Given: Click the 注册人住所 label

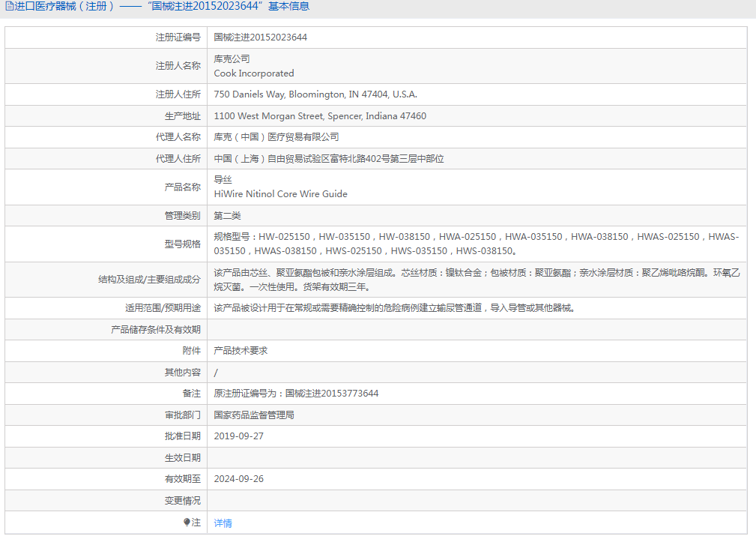Looking at the screenshot, I should pos(178,94).
